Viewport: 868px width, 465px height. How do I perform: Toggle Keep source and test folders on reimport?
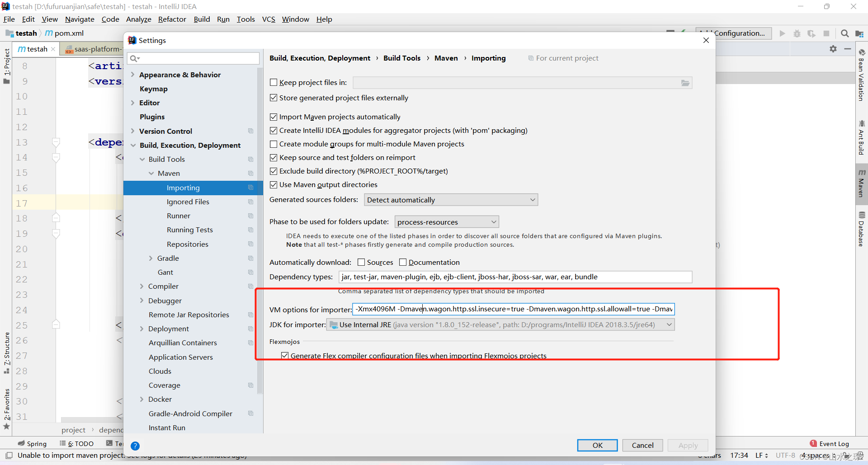pos(274,157)
